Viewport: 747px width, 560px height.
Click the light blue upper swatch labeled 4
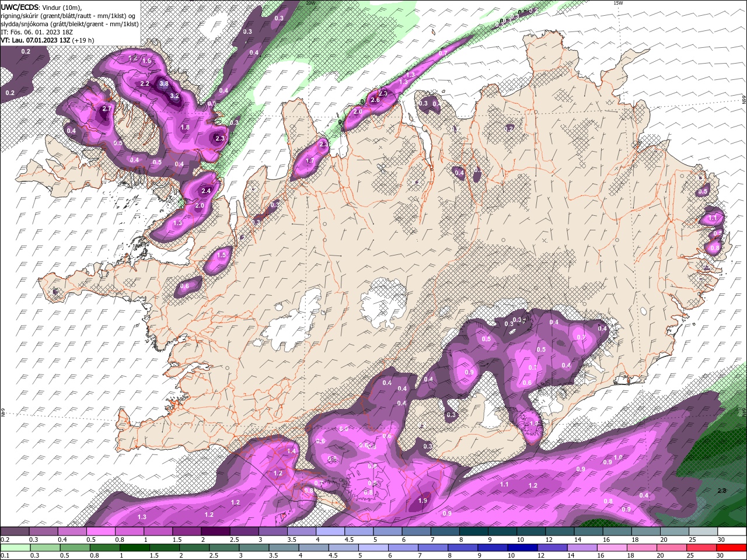pos(330,531)
